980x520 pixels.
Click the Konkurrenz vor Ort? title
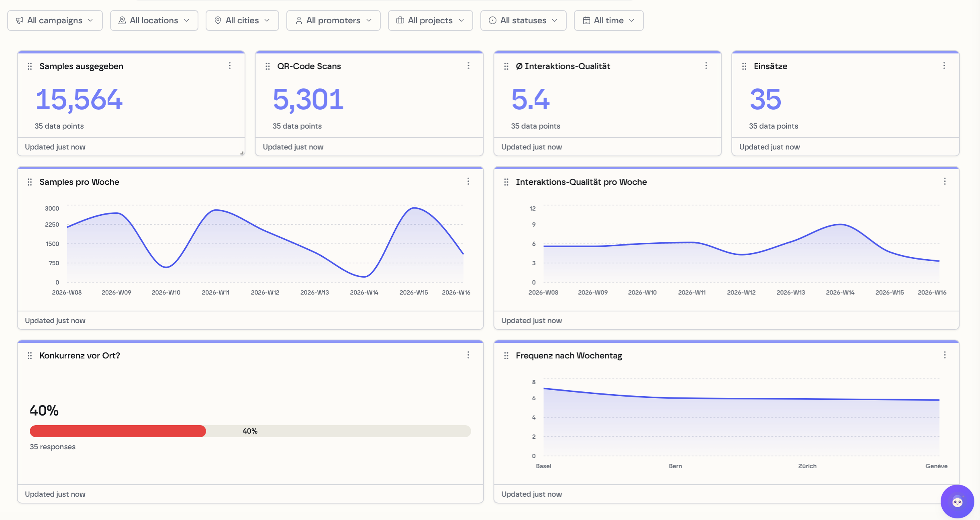pyautogui.click(x=80, y=356)
